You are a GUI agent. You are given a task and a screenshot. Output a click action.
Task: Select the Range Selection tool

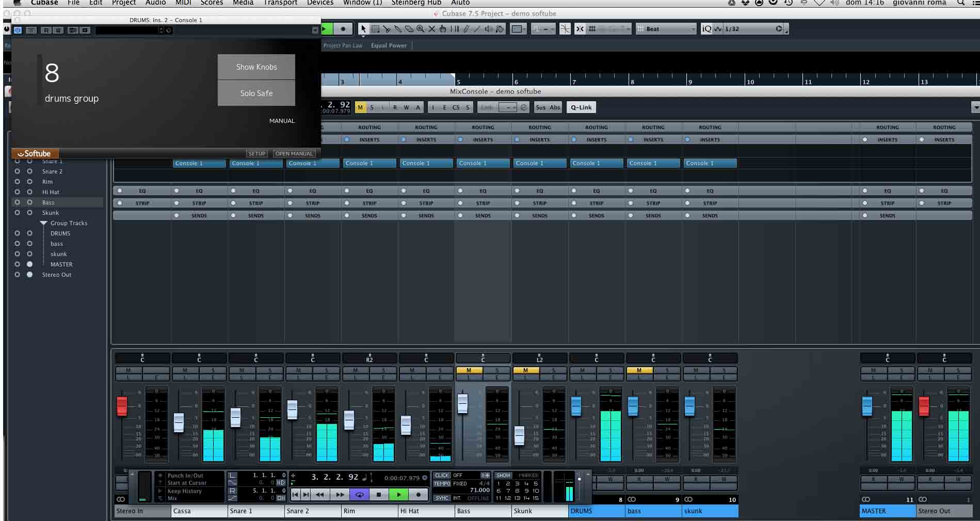pyautogui.click(x=375, y=29)
